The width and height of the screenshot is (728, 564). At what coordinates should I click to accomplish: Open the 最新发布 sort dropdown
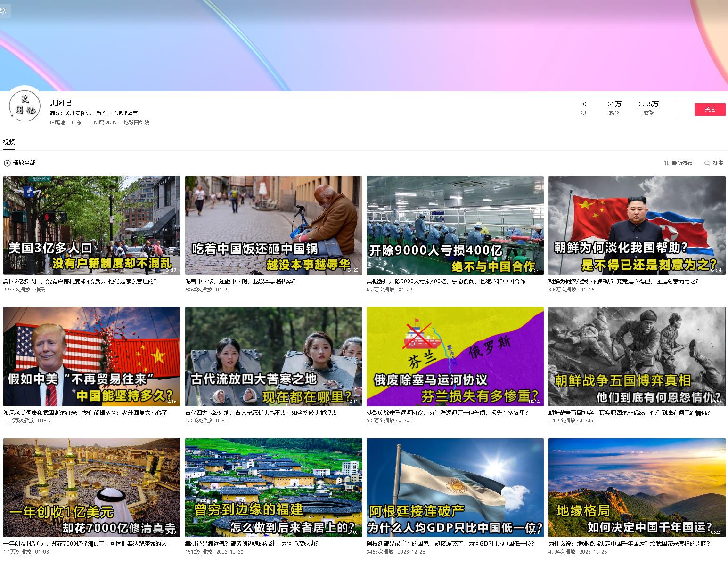681,163
